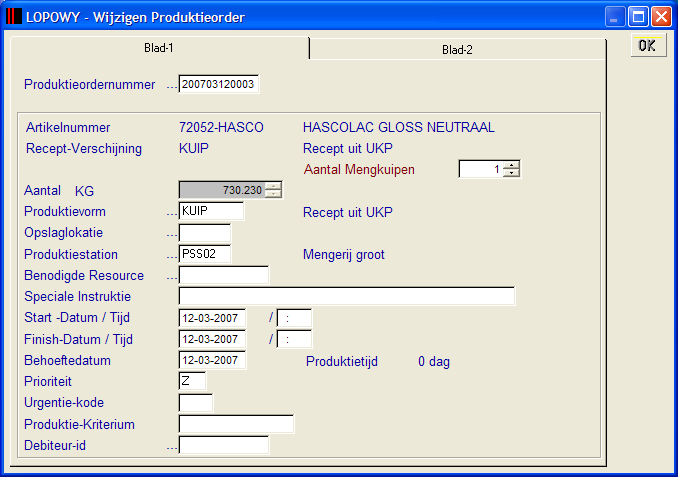
Task: Click the Produktievorm field containing KUIP
Action: pos(211,211)
